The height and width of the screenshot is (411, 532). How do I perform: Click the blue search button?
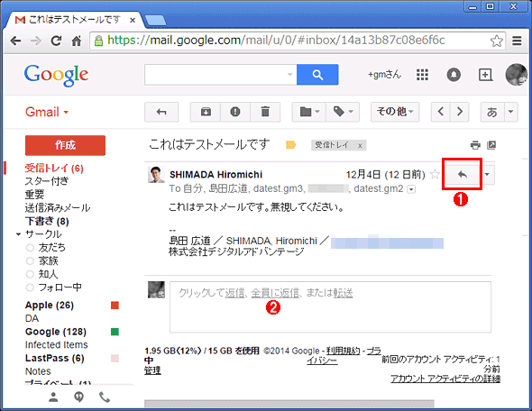click(x=317, y=75)
